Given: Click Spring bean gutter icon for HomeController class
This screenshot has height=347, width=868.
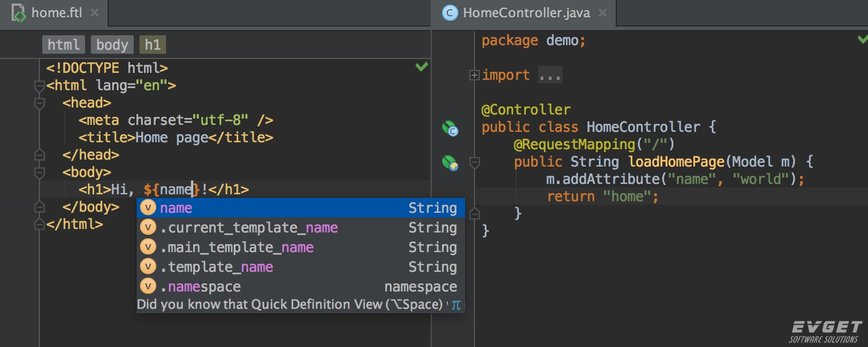Looking at the screenshot, I should pos(450,128).
